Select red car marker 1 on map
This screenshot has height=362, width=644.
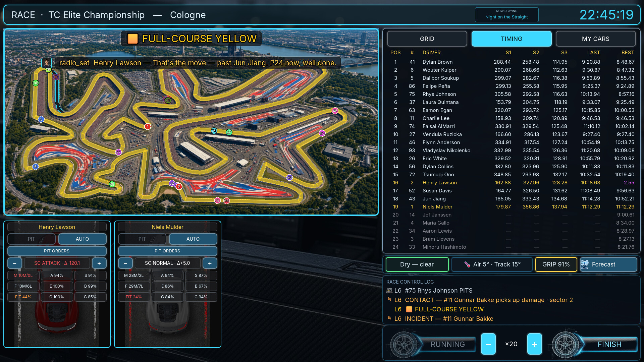pos(148,126)
